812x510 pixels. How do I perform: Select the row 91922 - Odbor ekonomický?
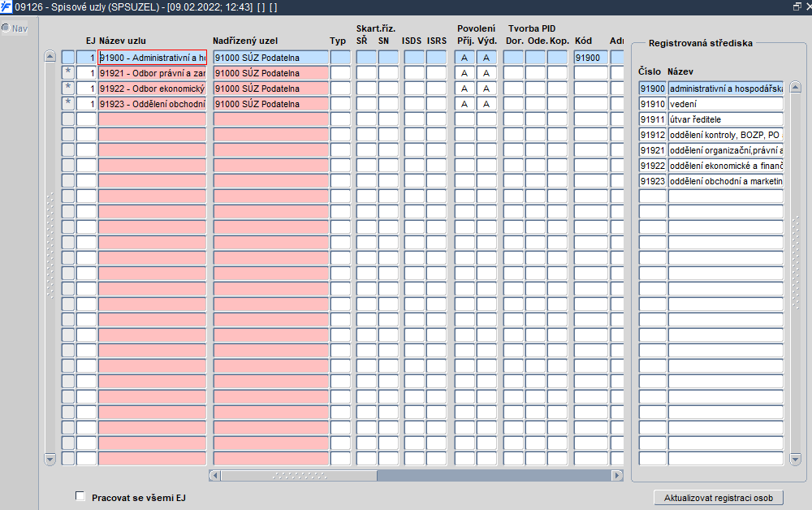(153, 89)
